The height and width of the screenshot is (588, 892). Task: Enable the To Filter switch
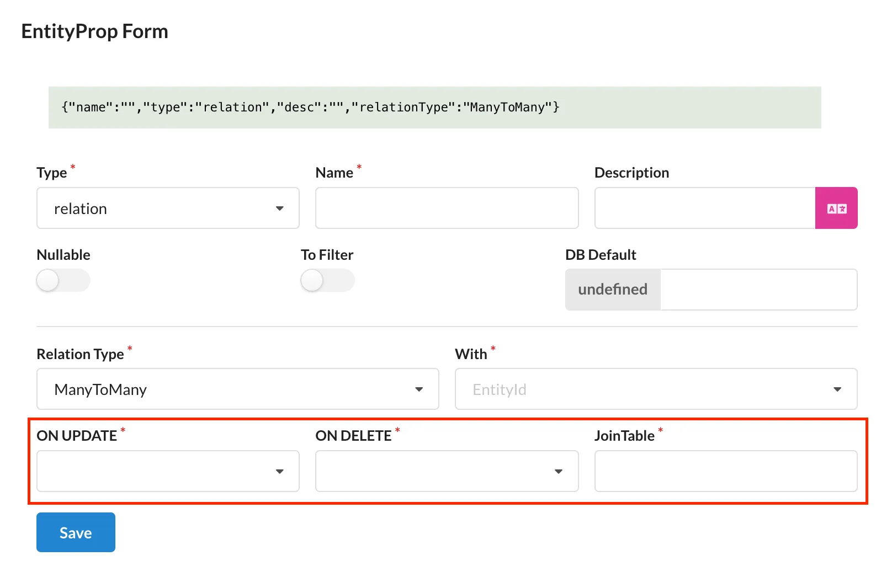[x=327, y=280]
